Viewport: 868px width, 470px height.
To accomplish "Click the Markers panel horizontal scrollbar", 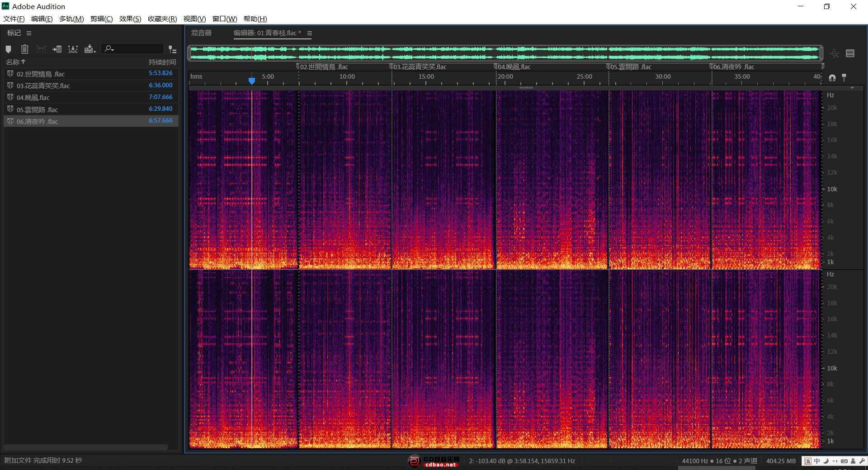I will coord(86,447).
